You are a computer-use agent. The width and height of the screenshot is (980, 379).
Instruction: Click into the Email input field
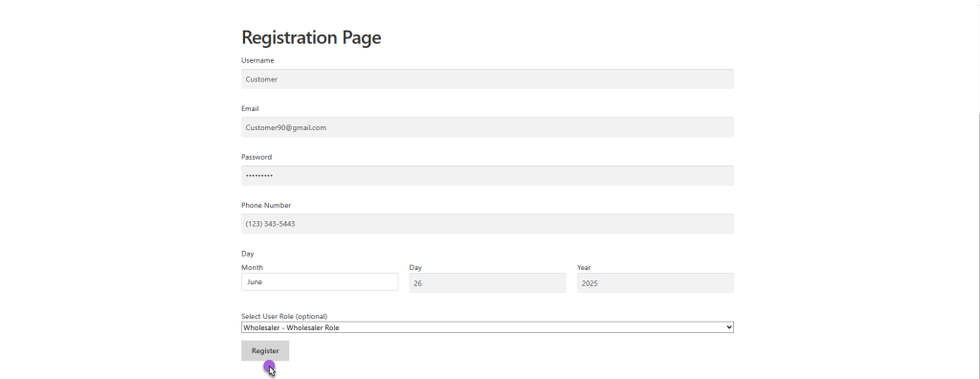point(487,127)
